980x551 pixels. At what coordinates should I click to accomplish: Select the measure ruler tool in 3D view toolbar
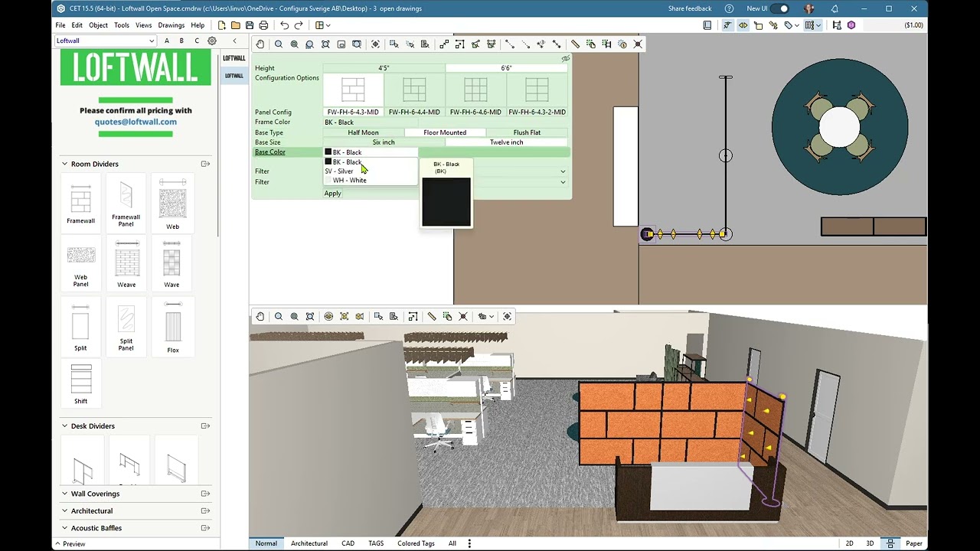[432, 317]
